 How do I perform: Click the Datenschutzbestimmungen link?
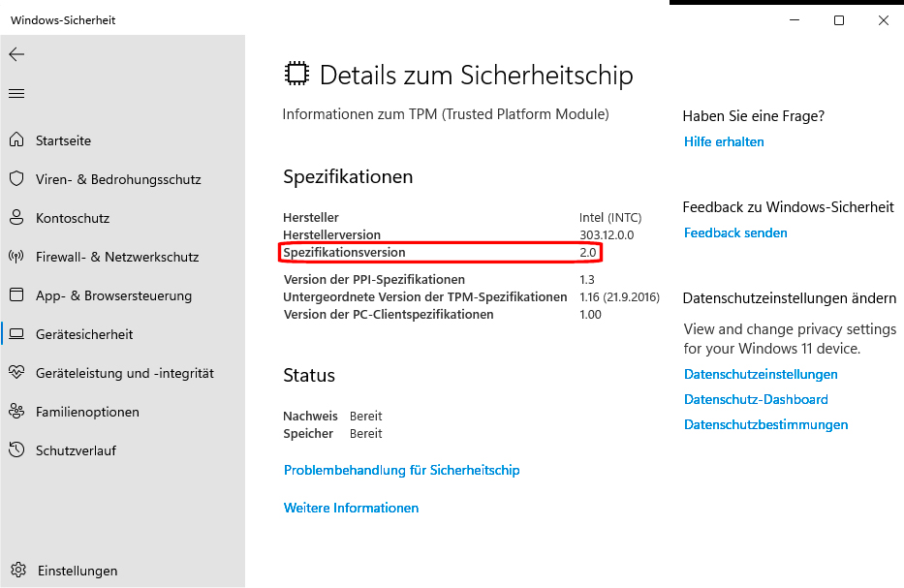click(x=765, y=424)
